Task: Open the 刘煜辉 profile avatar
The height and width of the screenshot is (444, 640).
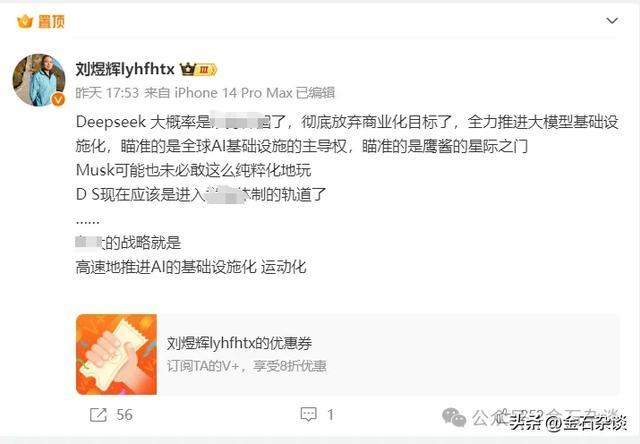Action: (39, 80)
